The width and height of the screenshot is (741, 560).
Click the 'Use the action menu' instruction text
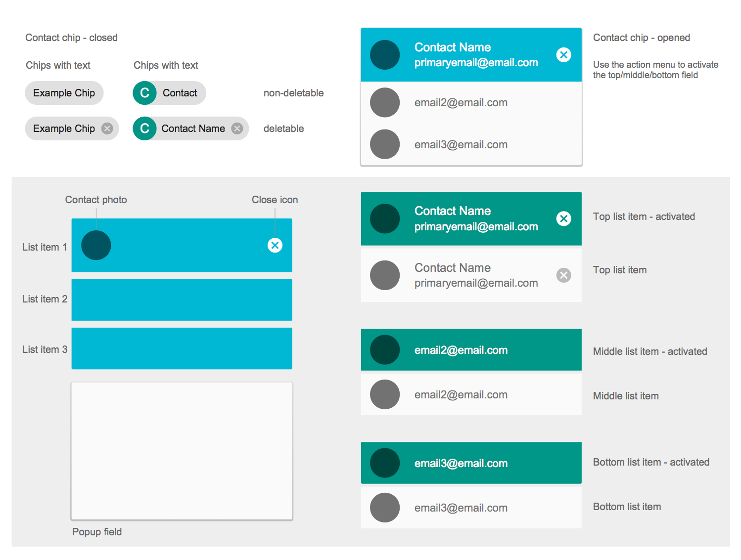click(x=656, y=70)
